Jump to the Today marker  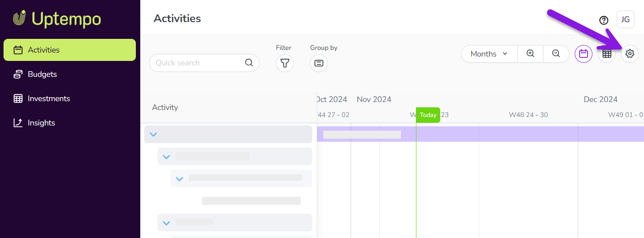pos(428,115)
